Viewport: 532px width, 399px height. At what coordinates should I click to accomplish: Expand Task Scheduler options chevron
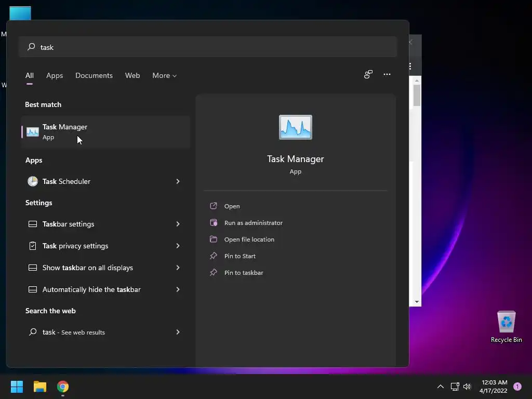[178, 181]
